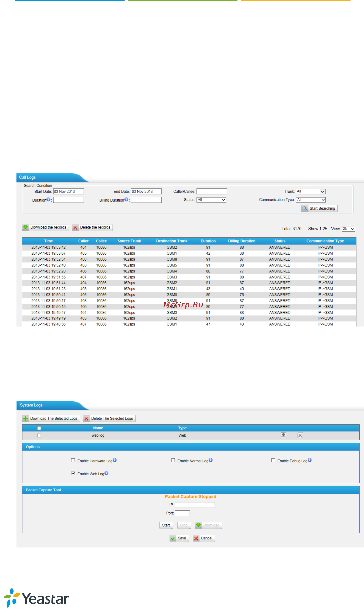Click the Communication Type column header
Screen dimensions: 364x609
(x=325, y=241)
